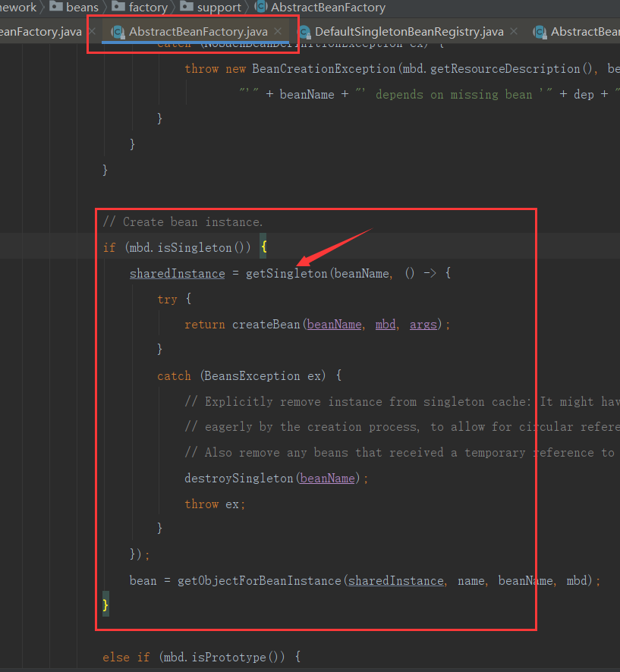620x672 pixels.
Task: Click the chevron between beans and factory breadcrumbs
Action: pyautogui.click(x=104, y=7)
